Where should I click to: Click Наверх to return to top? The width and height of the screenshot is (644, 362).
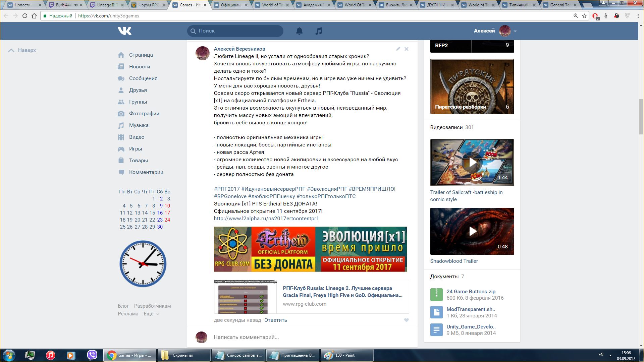pos(22,50)
